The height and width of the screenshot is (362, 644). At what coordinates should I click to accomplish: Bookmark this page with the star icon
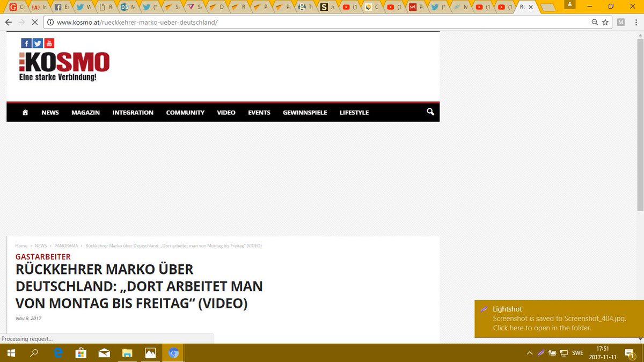[605, 23]
